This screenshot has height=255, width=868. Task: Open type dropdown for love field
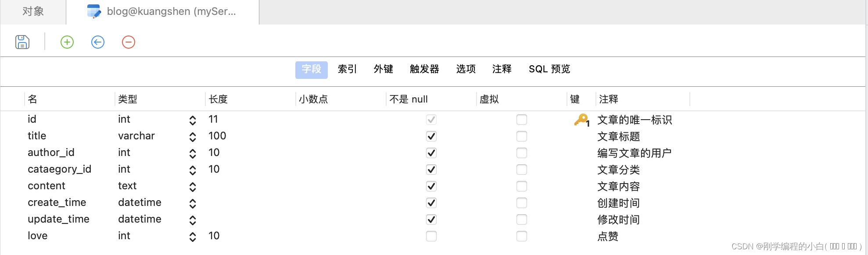coord(193,237)
